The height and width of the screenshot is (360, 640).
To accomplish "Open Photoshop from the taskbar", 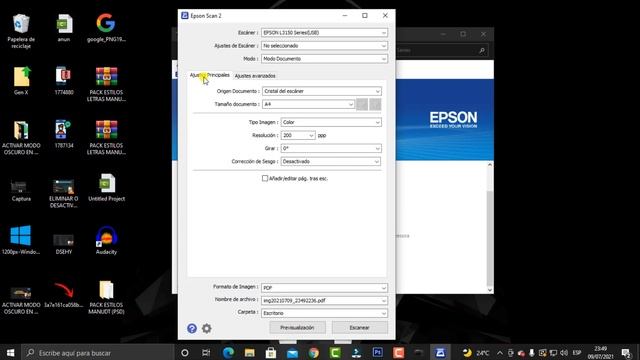I will click(378, 352).
